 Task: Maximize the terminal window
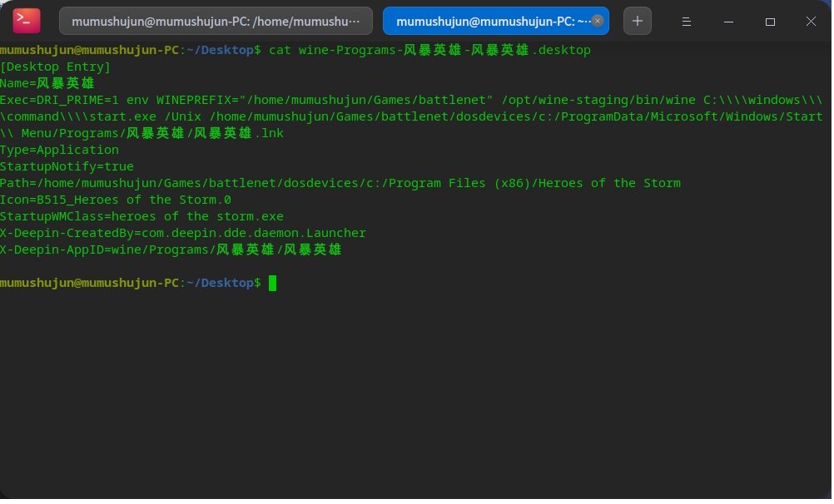pyautogui.click(x=770, y=22)
